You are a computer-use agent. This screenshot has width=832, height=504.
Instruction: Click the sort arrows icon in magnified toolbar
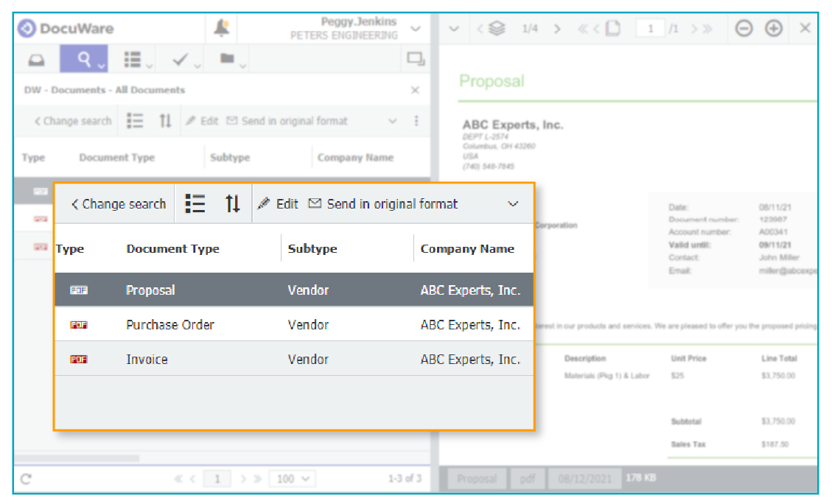coord(232,203)
